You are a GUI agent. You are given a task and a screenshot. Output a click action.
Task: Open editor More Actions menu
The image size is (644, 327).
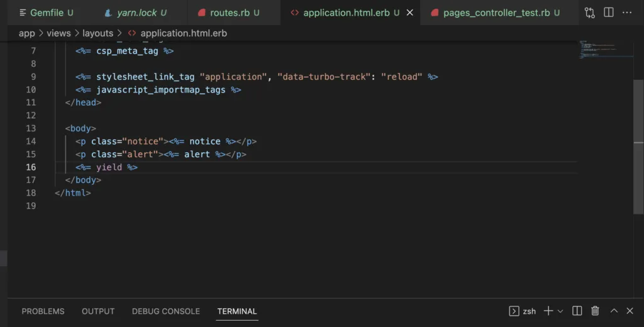click(x=627, y=13)
